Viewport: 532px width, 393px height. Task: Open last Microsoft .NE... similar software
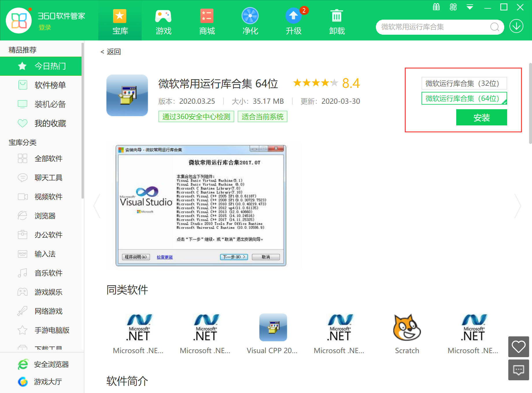coord(473,334)
